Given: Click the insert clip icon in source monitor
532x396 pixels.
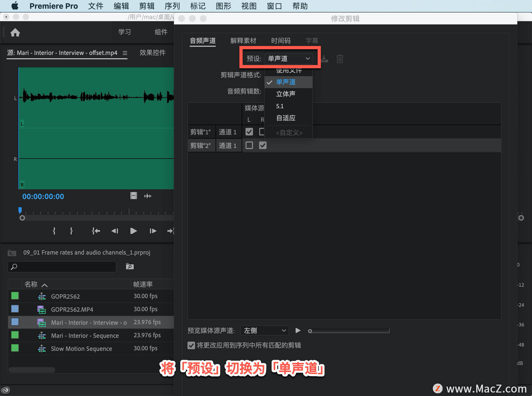Looking at the screenshot, I should click(170, 230).
